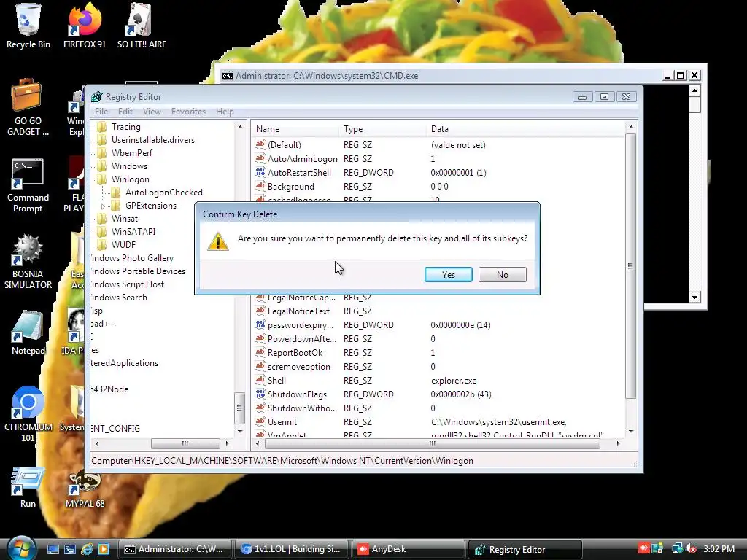Switch to 1v1.LOL browser taskbar button
The width and height of the screenshot is (747, 560).
tap(292, 549)
